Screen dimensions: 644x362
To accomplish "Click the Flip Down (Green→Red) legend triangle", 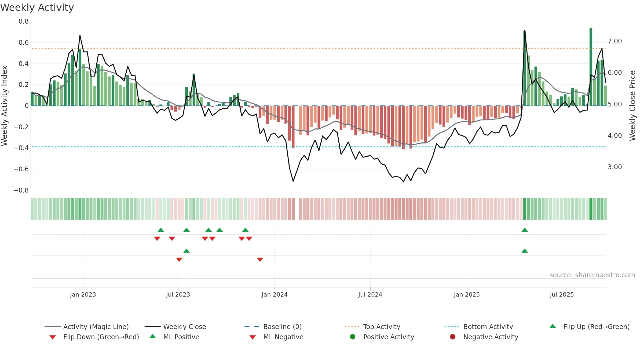I will (x=53, y=337).
